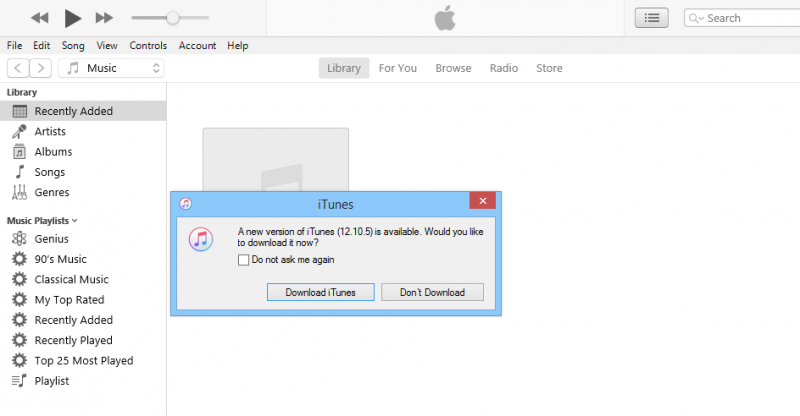Click the Classical Music gear icon
This screenshot has width=800, height=416.
[19, 279]
